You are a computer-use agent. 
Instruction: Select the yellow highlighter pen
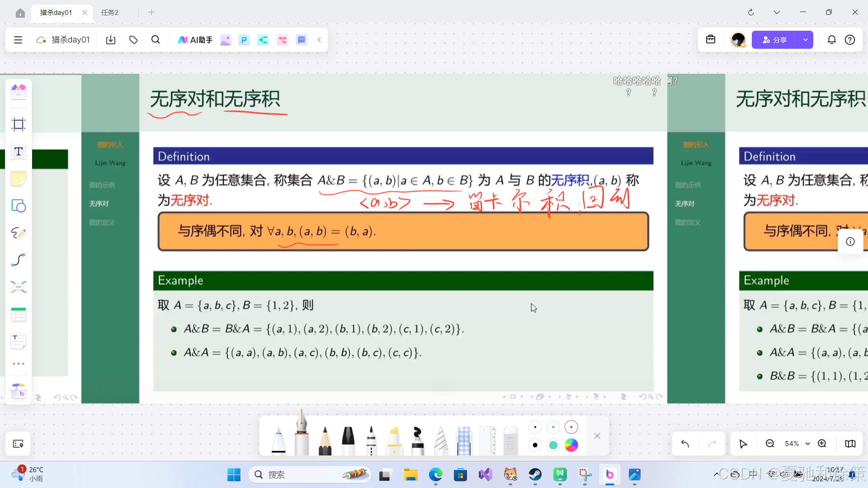(394, 440)
